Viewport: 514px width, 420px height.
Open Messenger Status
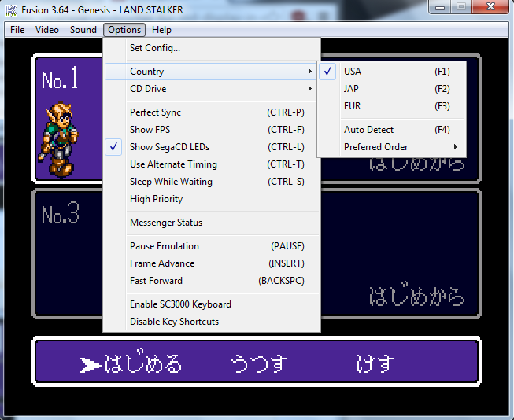click(212, 223)
